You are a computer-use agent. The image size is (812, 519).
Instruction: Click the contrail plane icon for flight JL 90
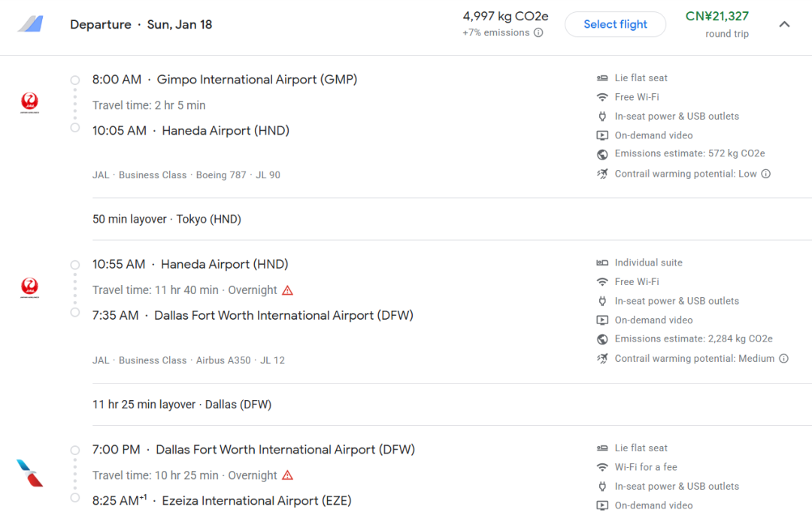click(602, 174)
